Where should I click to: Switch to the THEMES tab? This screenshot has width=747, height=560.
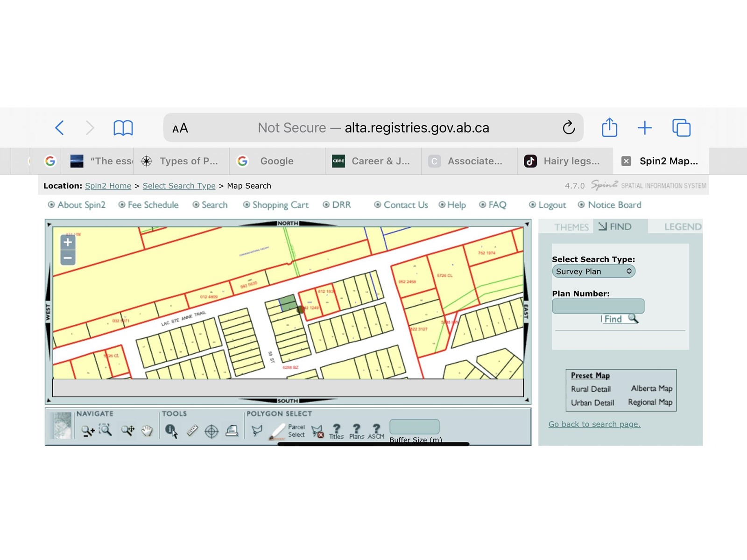tap(571, 227)
